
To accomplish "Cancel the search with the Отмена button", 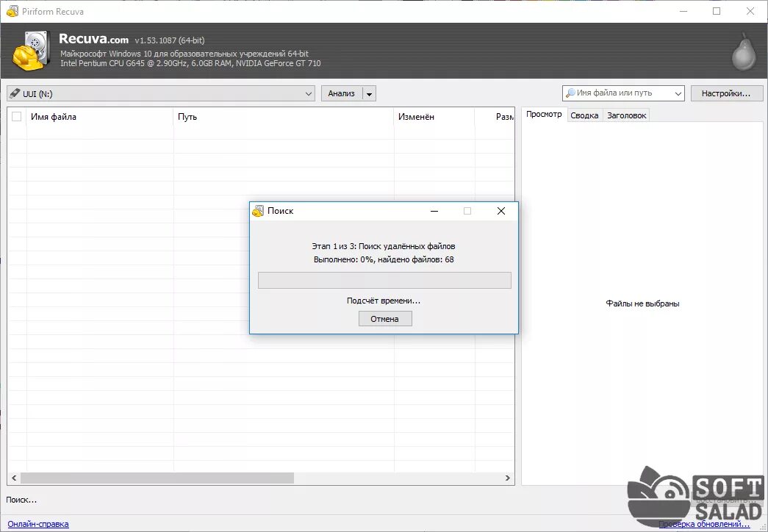I will [x=385, y=319].
